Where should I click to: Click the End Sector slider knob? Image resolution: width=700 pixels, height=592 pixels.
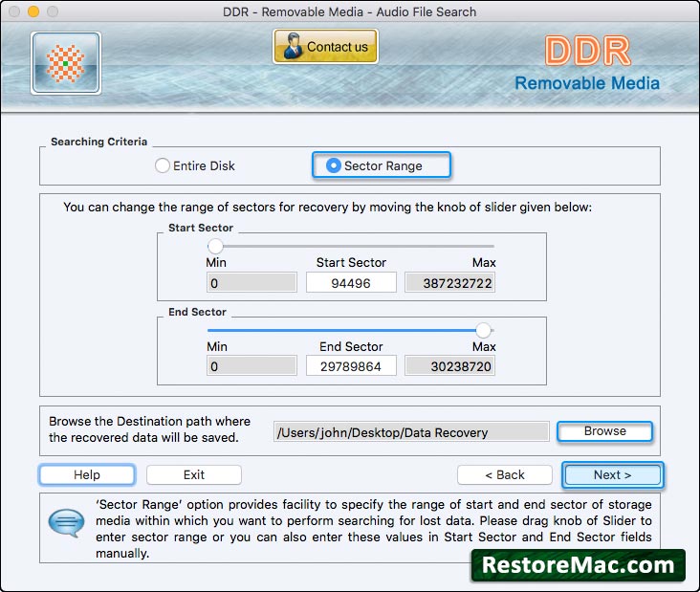[483, 330]
